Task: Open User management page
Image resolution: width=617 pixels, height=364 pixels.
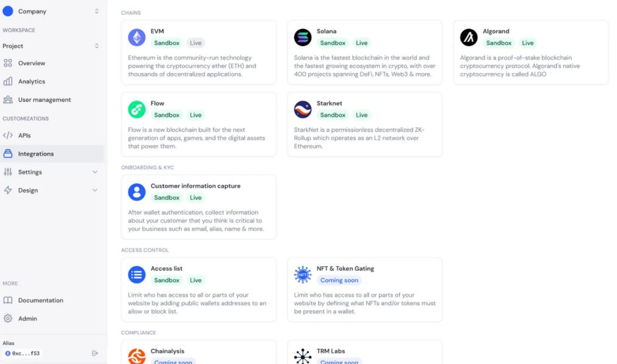Action: (44, 100)
